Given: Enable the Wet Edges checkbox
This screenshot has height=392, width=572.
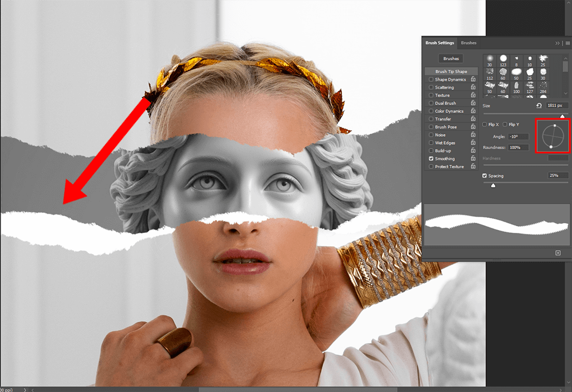Looking at the screenshot, I should (x=431, y=142).
